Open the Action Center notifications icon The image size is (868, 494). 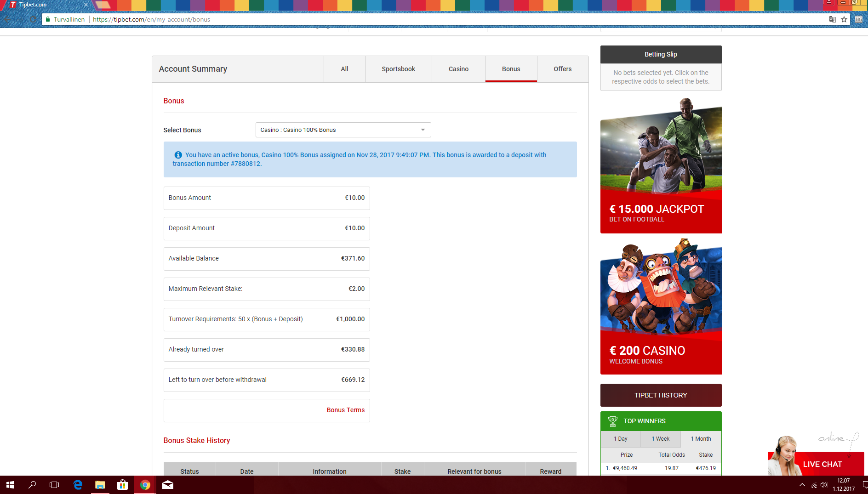(x=865, y=485)
